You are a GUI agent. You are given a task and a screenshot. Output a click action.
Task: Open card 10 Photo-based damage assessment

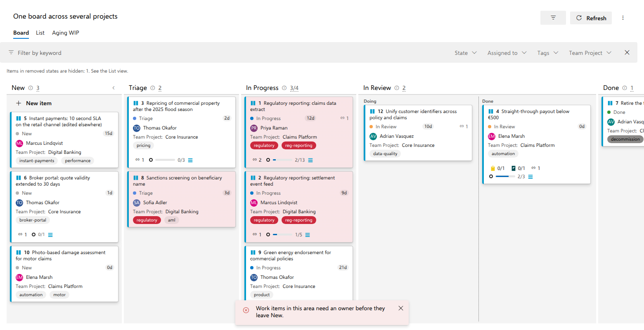click(61, 255)
